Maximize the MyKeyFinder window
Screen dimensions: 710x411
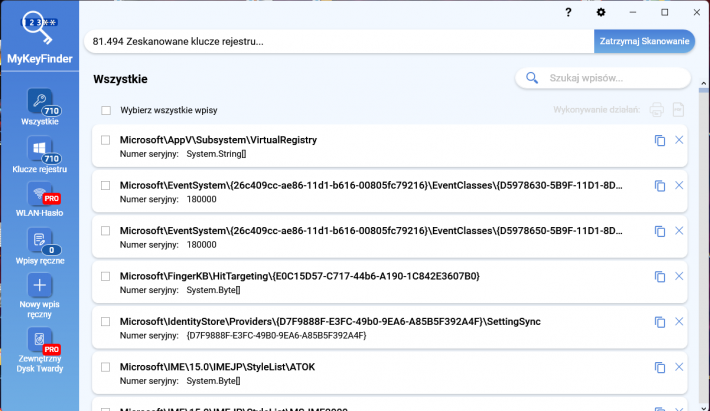point(665,12)
